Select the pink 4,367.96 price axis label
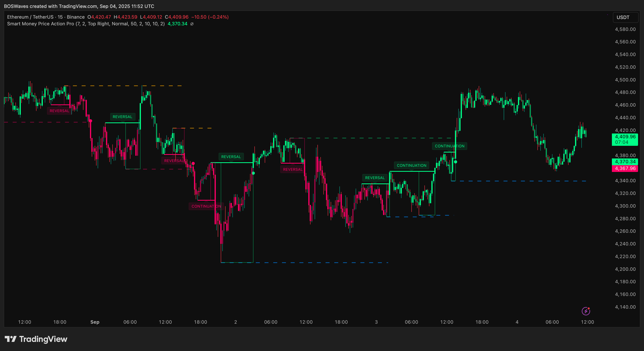This screenshot has width=644, height=351. point(625,168)
